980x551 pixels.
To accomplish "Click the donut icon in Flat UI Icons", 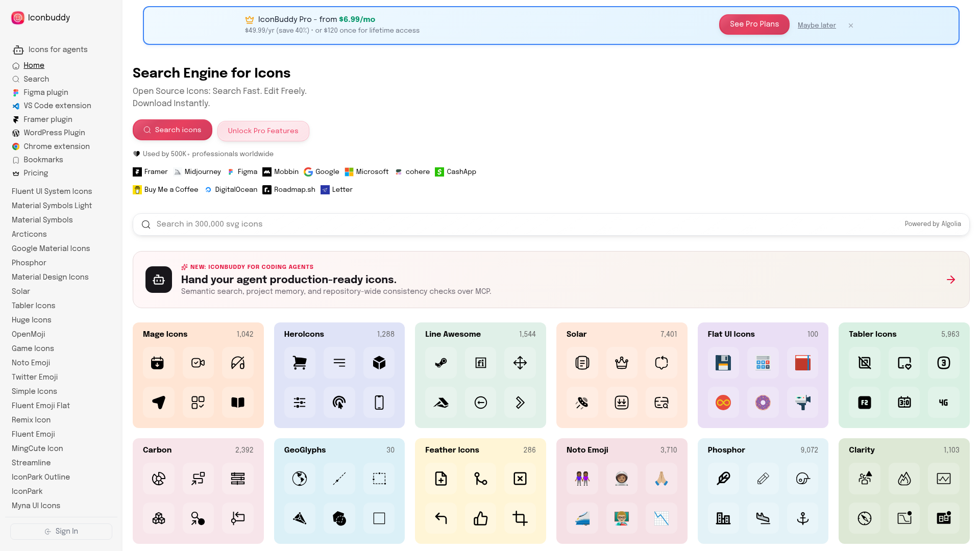I will pyautogui.click(x=763, y=403).
